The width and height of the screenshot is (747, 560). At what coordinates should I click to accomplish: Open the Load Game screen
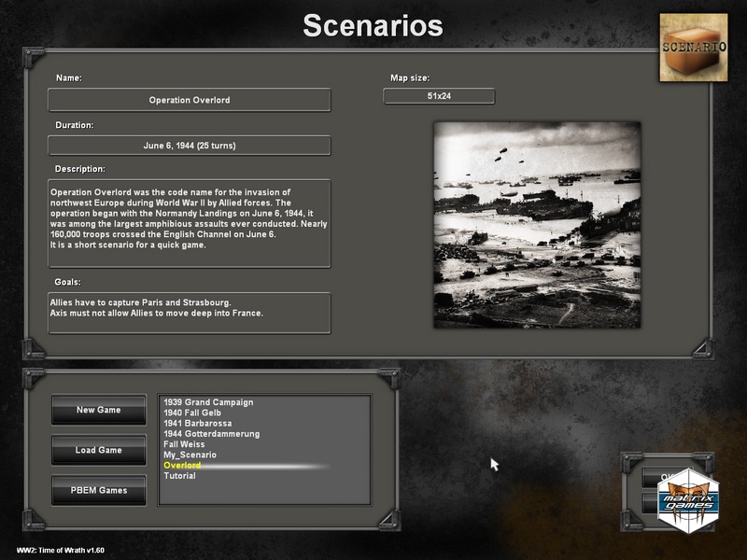[x=99, y=450]
